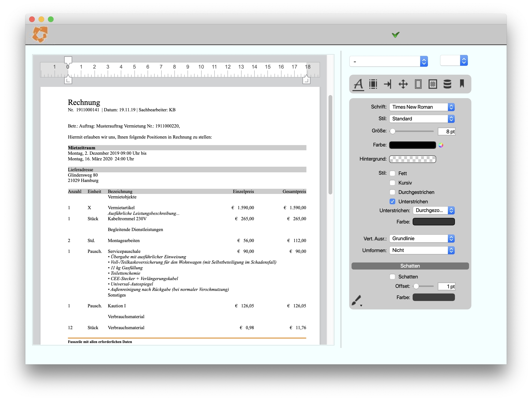This screenshot has width=532, height=401.
Task: Open the page frame icon
Action: pos(418,84)
